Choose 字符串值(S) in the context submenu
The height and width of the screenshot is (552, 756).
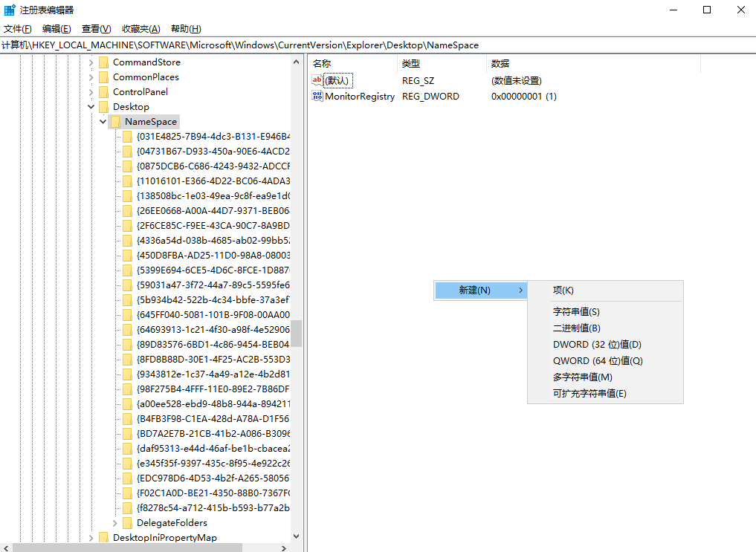point(576,312)
